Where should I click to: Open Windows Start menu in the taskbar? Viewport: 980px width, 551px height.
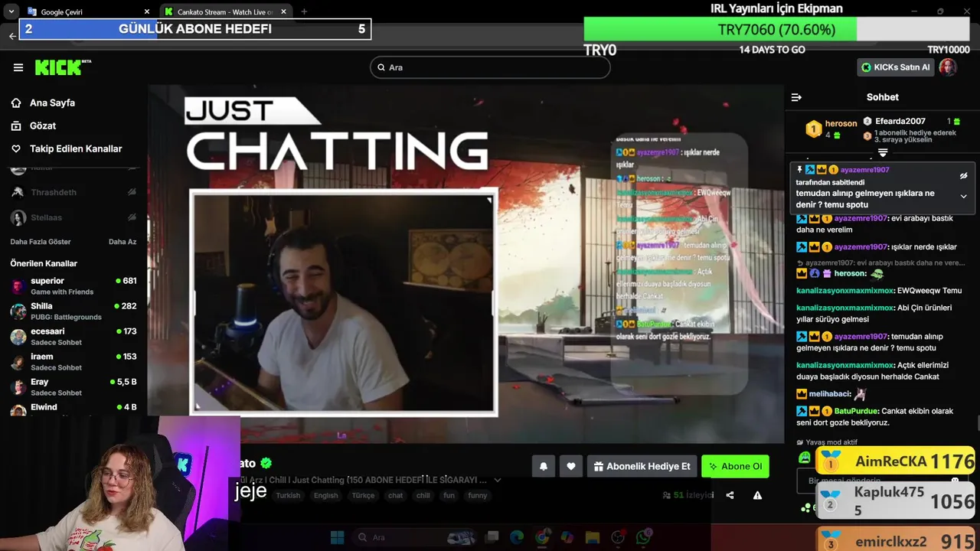(x=338, y=537)
